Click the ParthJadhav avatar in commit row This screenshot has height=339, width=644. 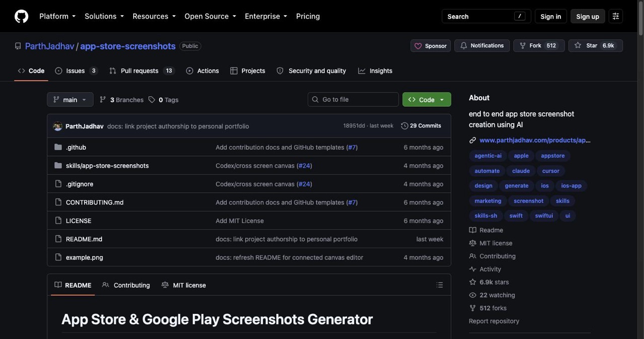click(x=58, y=126)
